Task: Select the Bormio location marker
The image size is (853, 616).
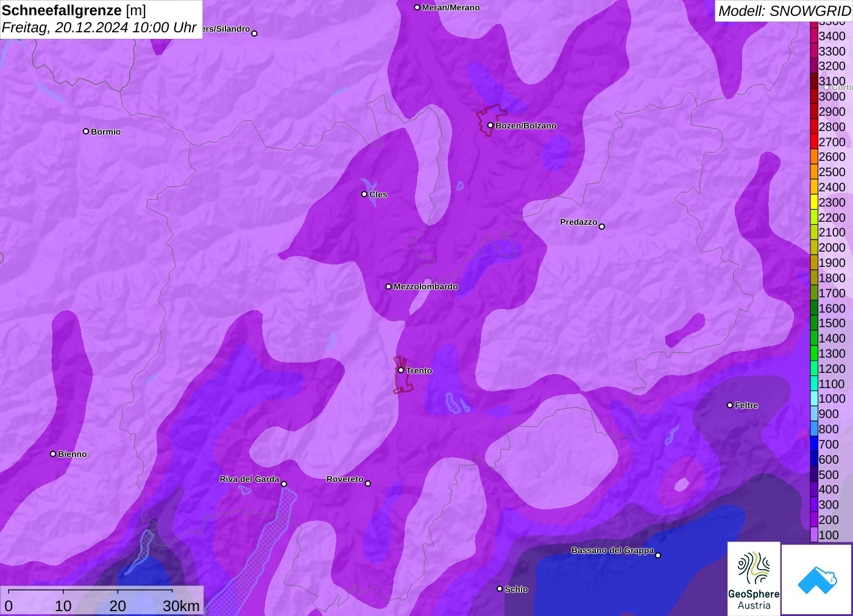Action: pos(86,131)
